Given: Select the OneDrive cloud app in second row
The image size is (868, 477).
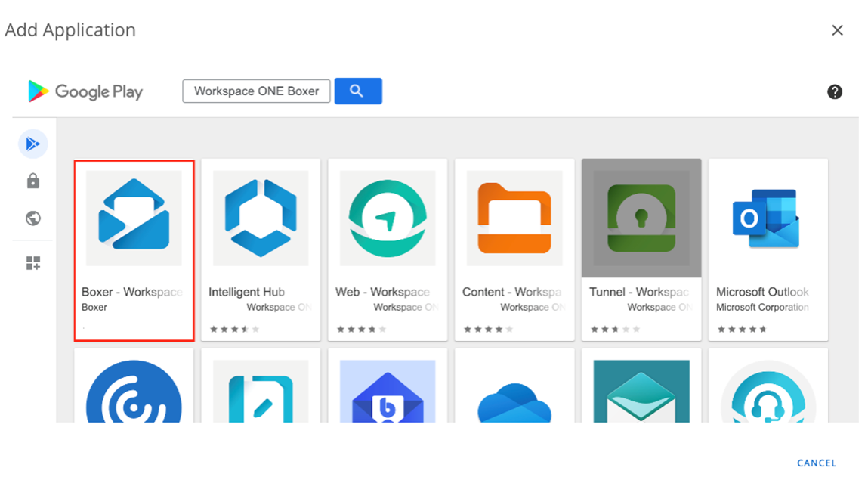Looking at the screenshot, I should click(514, 389).
